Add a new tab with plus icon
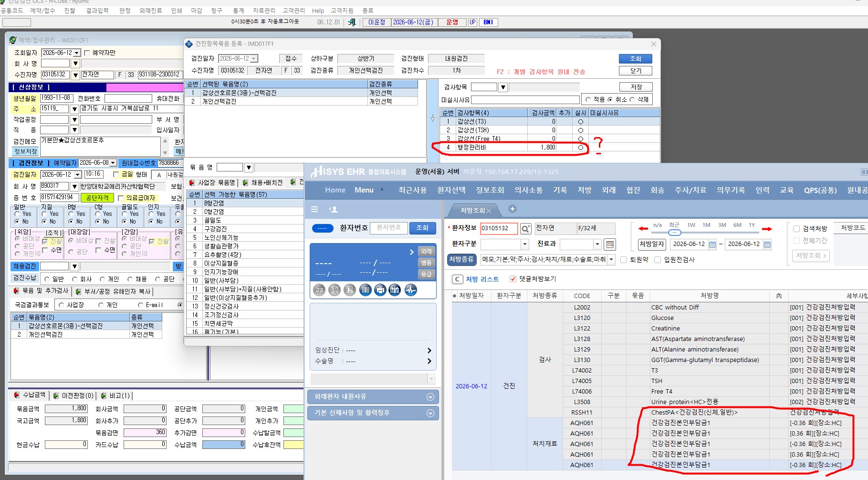Image resolution: width=868 pixels, height=480 pixels. (x=512, y=209)
